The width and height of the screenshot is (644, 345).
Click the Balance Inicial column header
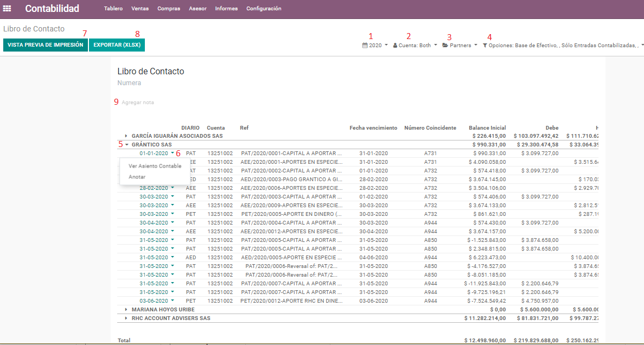(487, 127)
